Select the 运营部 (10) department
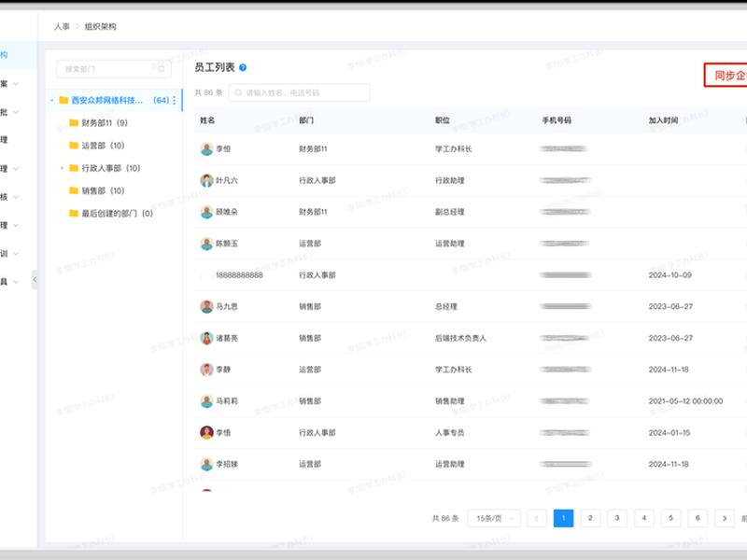Image resolution: width=747 pixels, height=560 pixels. click(x=103, y=146)
